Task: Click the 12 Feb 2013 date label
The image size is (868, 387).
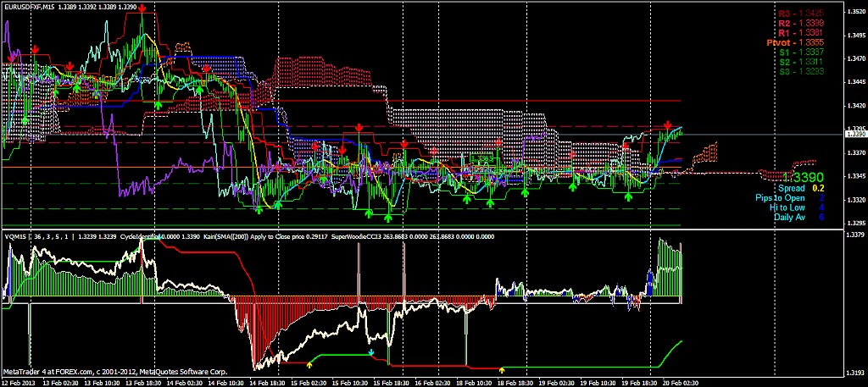Action: pos(17,383)
